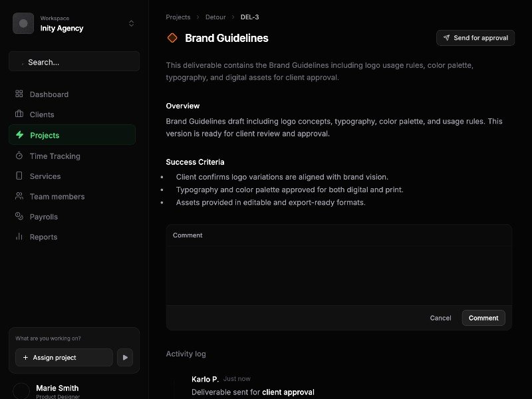Expand the Inity Agency workspace switcher

coord(131,23)
